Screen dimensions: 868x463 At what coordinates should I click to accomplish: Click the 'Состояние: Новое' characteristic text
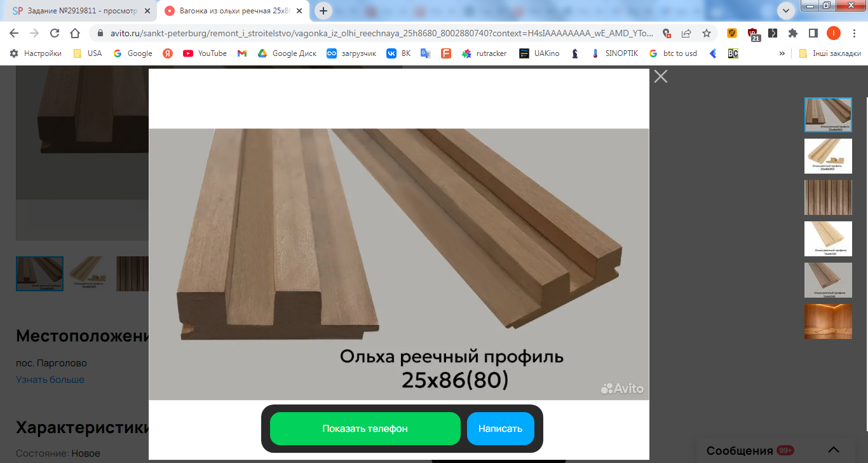[58, 453]
